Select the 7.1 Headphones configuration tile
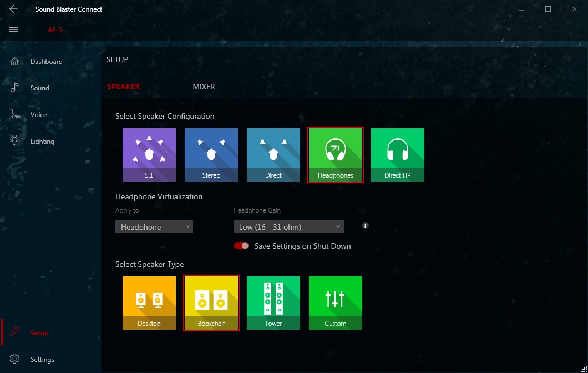Viewport: 588px width, 373px height. click(335, 155)
